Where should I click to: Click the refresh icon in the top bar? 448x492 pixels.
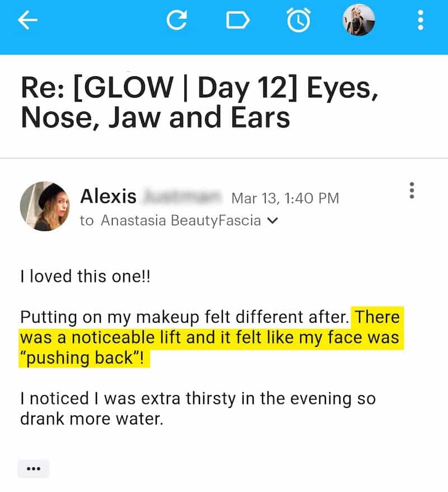click(176, 21)
